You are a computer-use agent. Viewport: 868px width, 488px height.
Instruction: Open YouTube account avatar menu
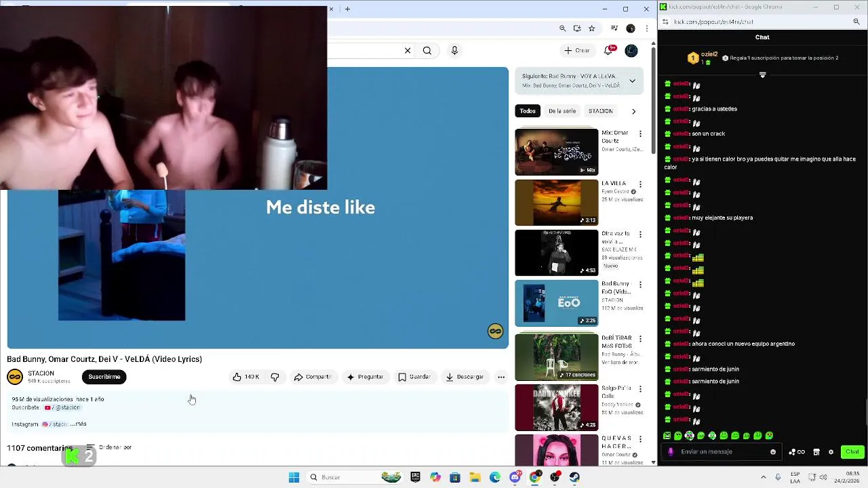click(631, 50)
